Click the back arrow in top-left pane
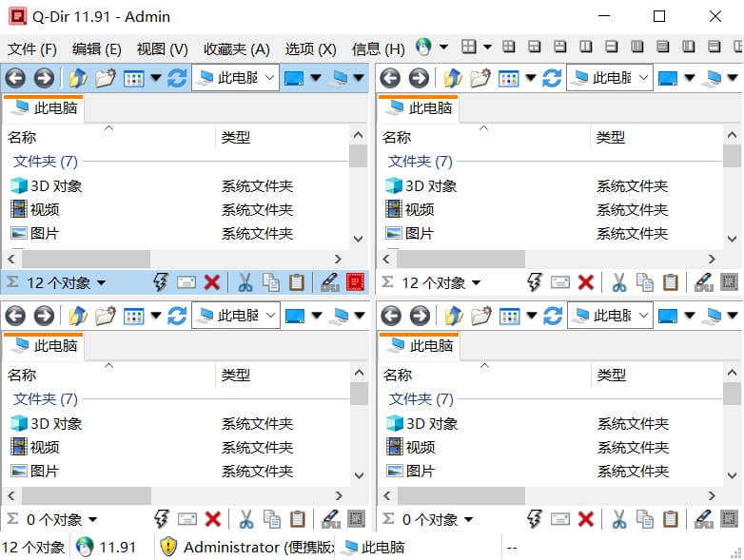Screen dimensions: 744x560 (x=15, y=78)
